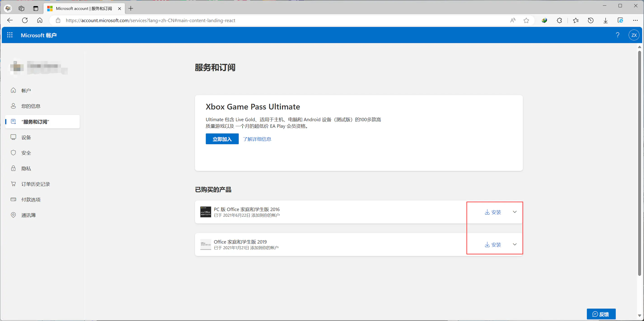644x321 pixels.
Task: Expand Office 2019 product details chevron
Action: click(x=515, y=244)
